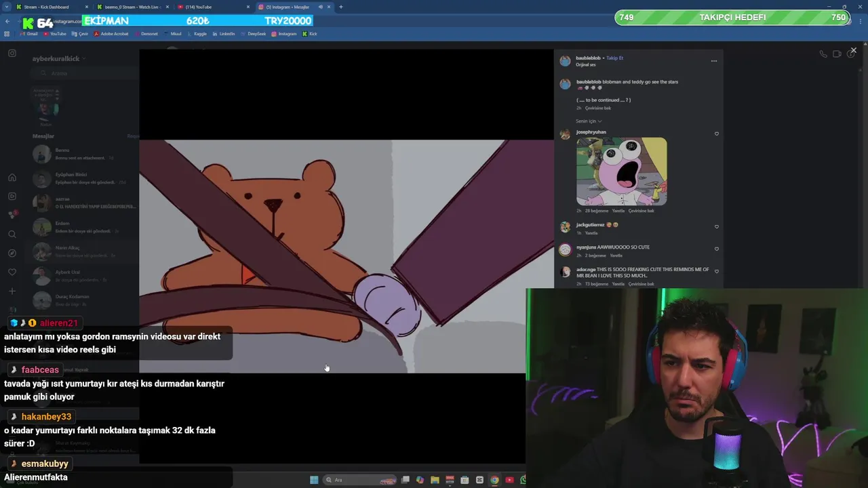This screenshot has height=488, width=868.
Task: Start a video call with camera icon
Action: (837, 54)
